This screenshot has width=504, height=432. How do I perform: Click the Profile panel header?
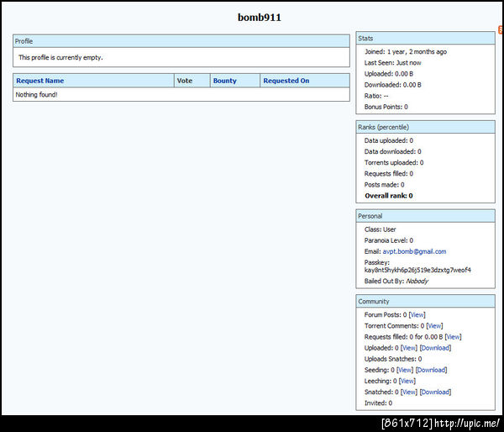point(181,41)
